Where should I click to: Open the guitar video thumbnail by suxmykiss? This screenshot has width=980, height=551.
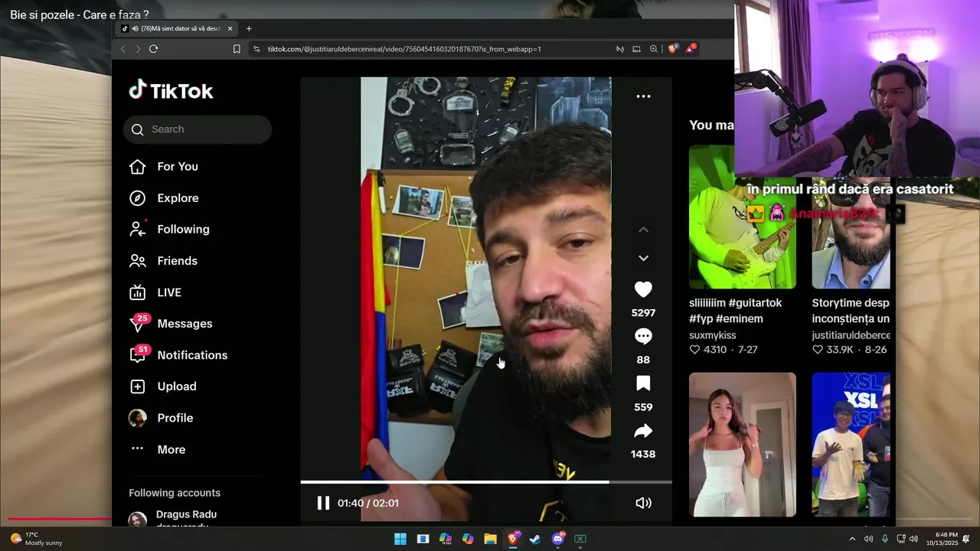(x=743, y=217)
